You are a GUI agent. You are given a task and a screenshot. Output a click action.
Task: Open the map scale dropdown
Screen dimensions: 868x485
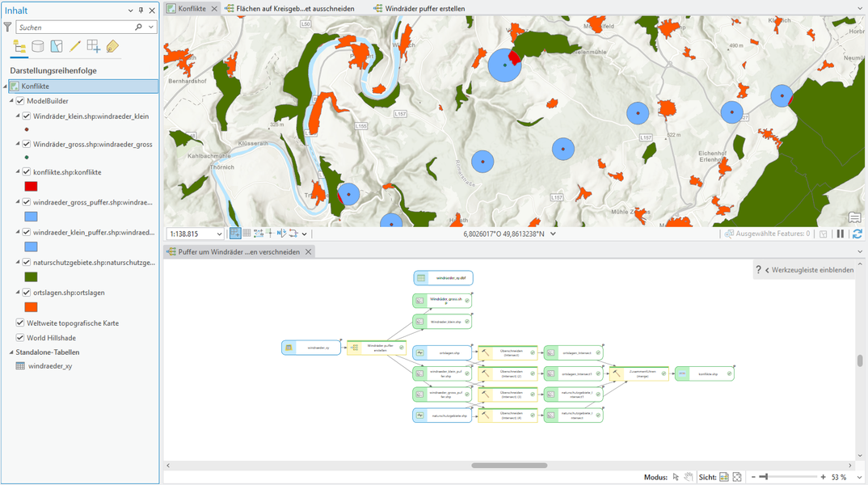tap(218, 234)
